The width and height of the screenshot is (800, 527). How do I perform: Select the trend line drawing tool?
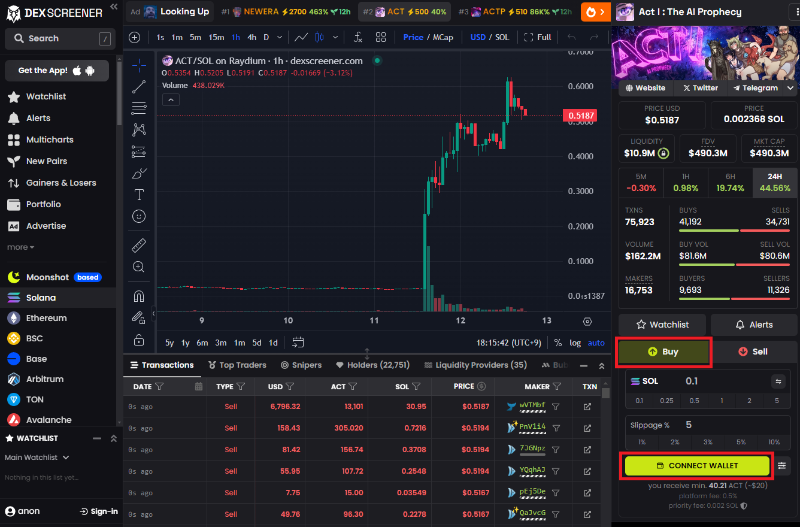tap(139, 87)
